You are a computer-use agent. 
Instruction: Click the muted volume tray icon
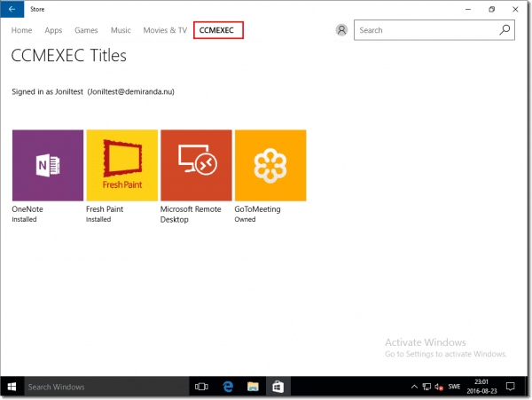point(439,387)
